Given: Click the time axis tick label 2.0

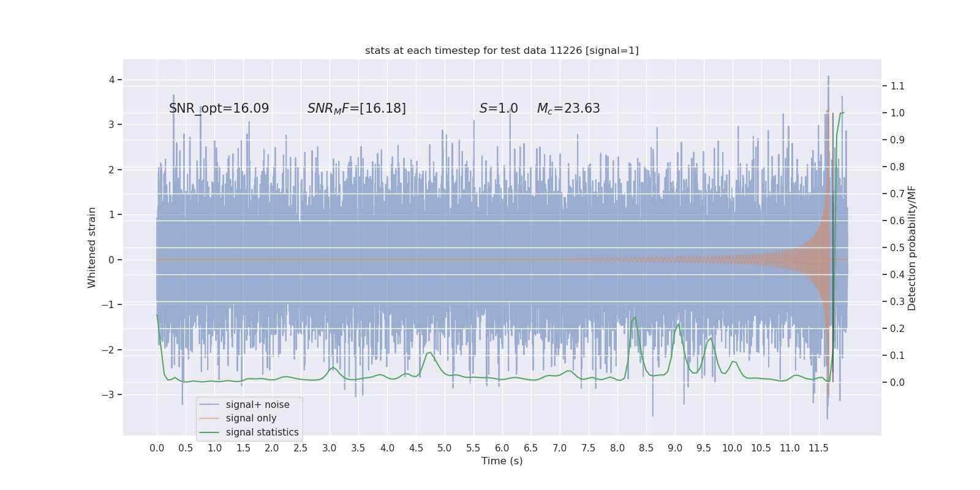Looking at the screenshot, I should [272, 448].
